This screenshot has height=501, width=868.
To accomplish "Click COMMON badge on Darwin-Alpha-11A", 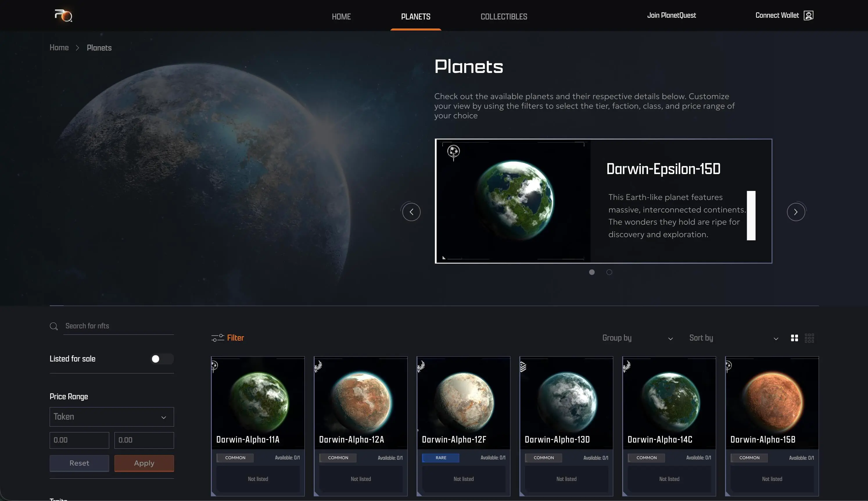I will tap(235, 458).
